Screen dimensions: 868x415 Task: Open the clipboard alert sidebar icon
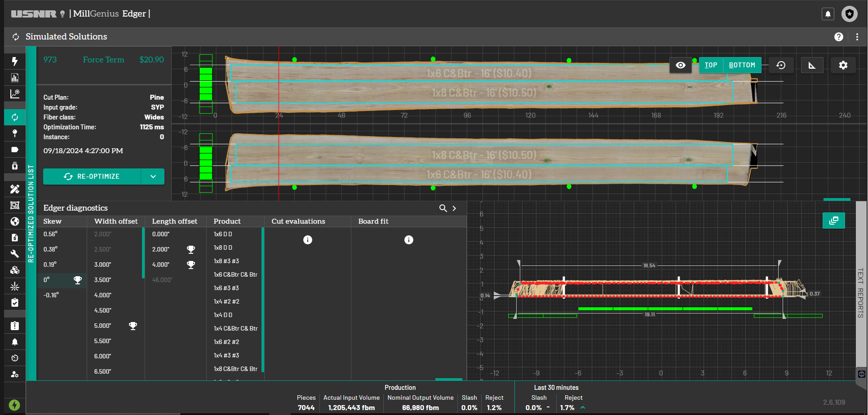[15, 326]
